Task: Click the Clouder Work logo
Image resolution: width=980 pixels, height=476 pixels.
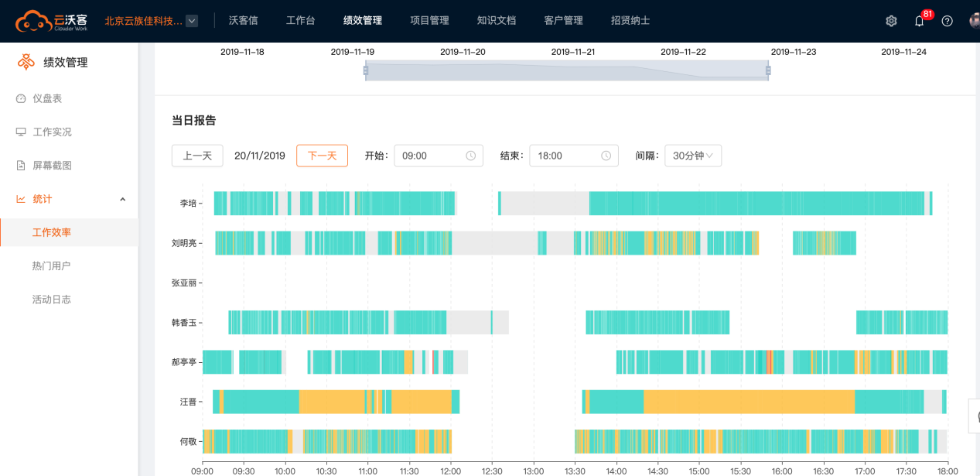Action: point(52,21)
